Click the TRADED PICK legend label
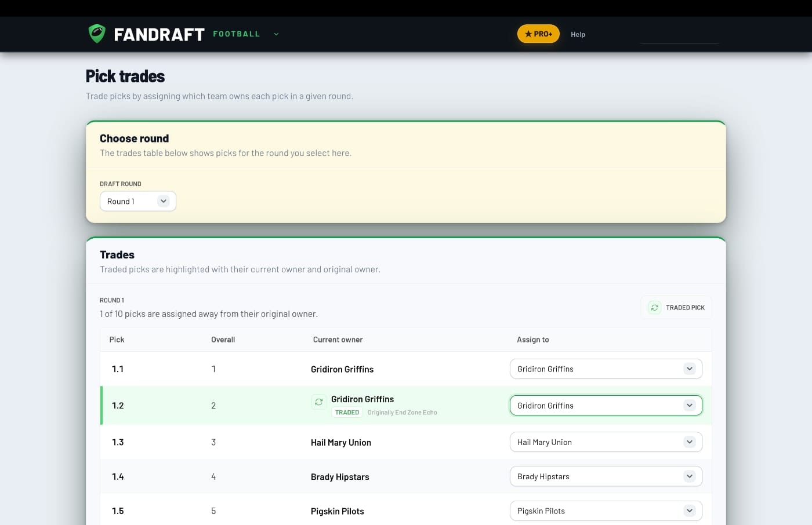812x525 pixels. (x=685, y=308)
